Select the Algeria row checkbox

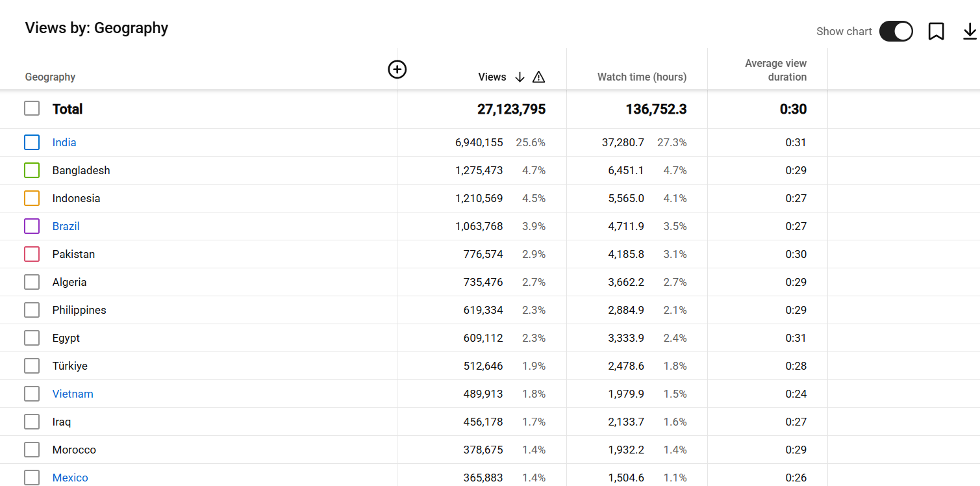pos(32,282)
